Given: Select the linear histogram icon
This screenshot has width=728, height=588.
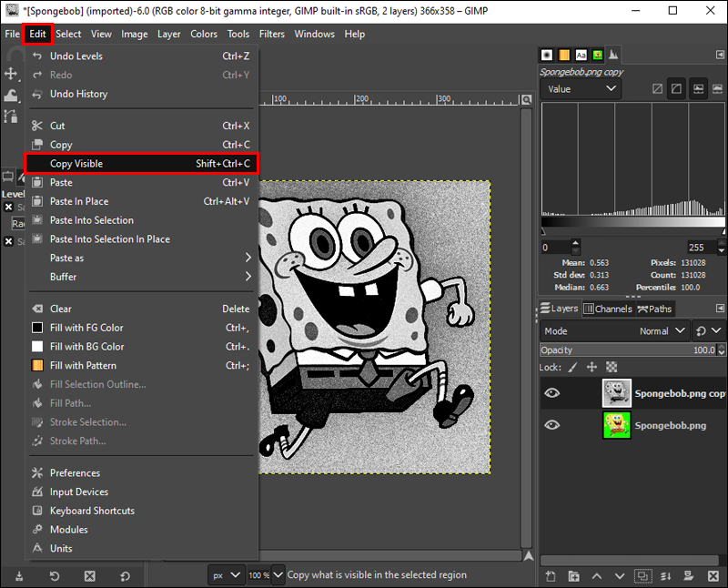Looking at the screenshot, I should pyautogui.click(x=655, y=89).
